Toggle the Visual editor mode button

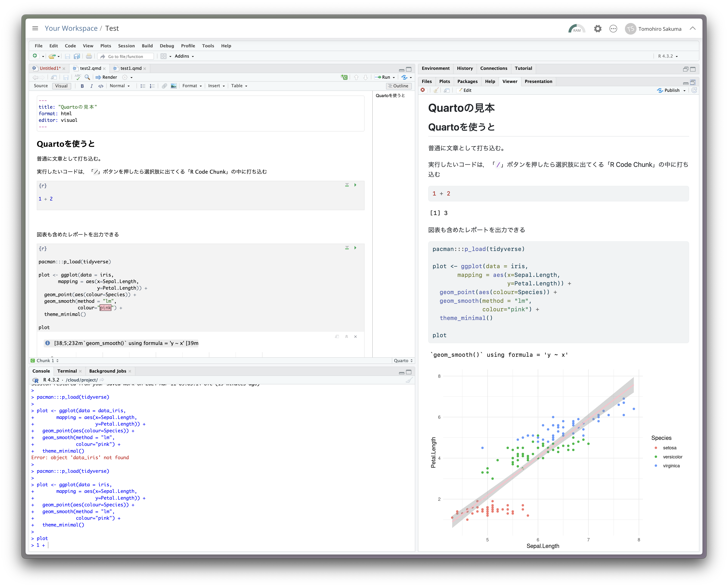61,86
